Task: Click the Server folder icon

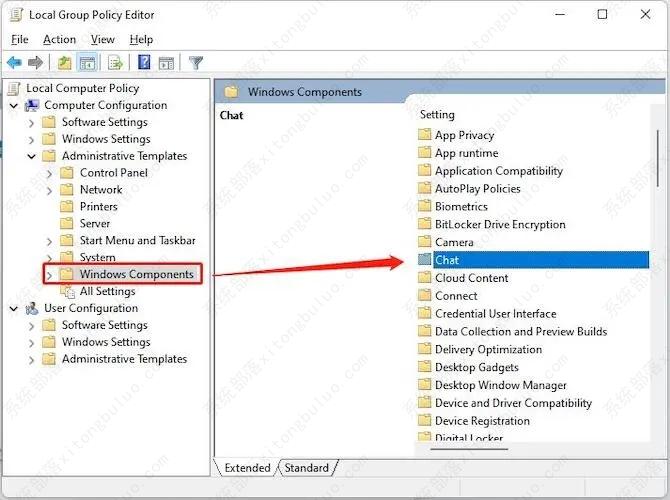Action: (x=67, y=224)
